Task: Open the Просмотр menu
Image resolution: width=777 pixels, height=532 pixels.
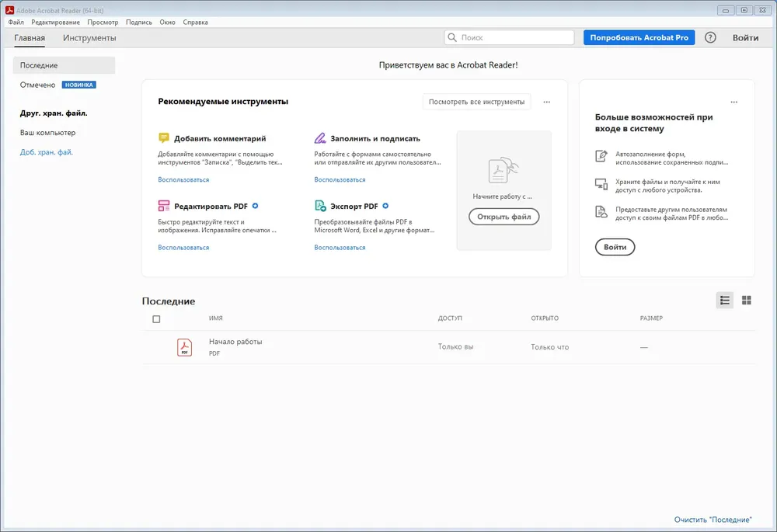Action: (x=103, y=23)
